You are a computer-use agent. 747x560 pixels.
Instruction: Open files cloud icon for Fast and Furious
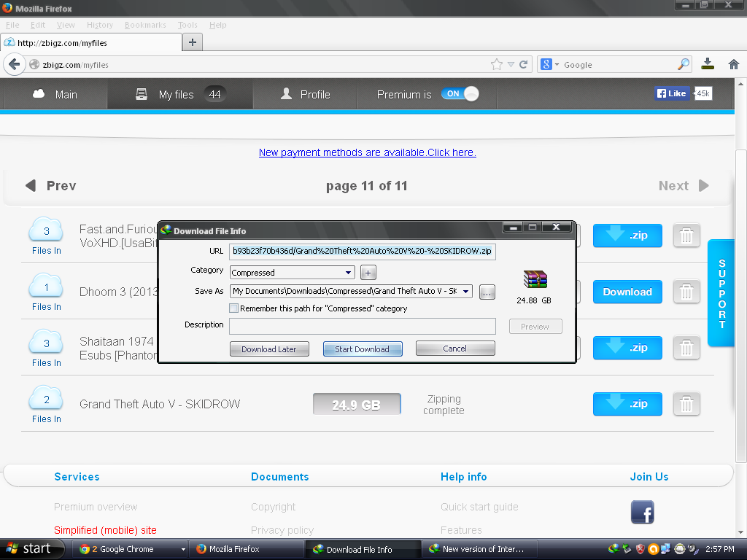coord(46,230)
